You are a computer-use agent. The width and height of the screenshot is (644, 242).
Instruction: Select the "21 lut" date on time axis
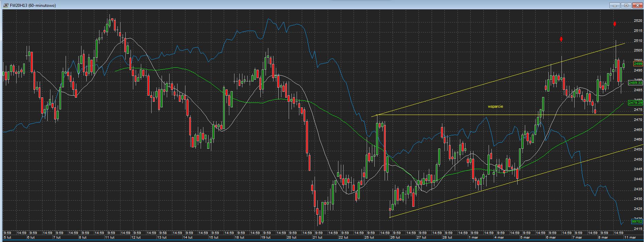(x=318, y=238)
